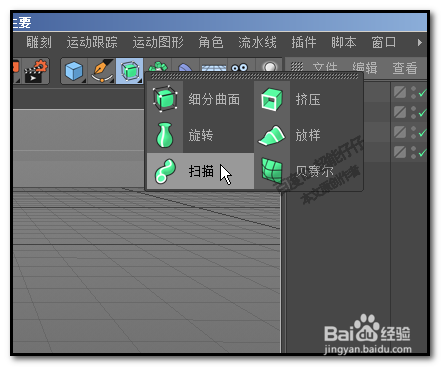The width and height of the screenshot is (441, 367).
Task: Click the Lathe (旋转) vase icon
Action: pos(165,135)
